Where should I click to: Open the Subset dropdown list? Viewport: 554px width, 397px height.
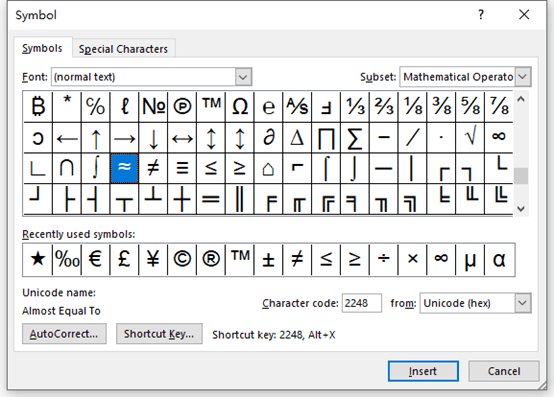[x=523, y=77]
